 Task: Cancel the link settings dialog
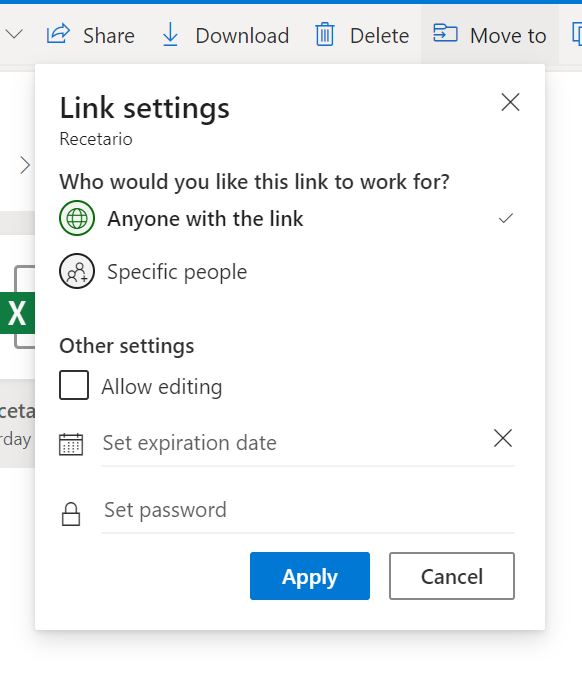452,576
